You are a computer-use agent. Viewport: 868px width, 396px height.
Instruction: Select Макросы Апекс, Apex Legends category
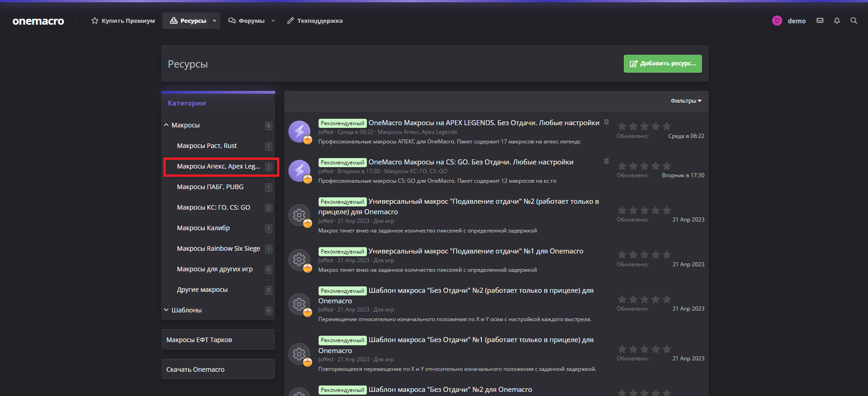coord(219,166)
